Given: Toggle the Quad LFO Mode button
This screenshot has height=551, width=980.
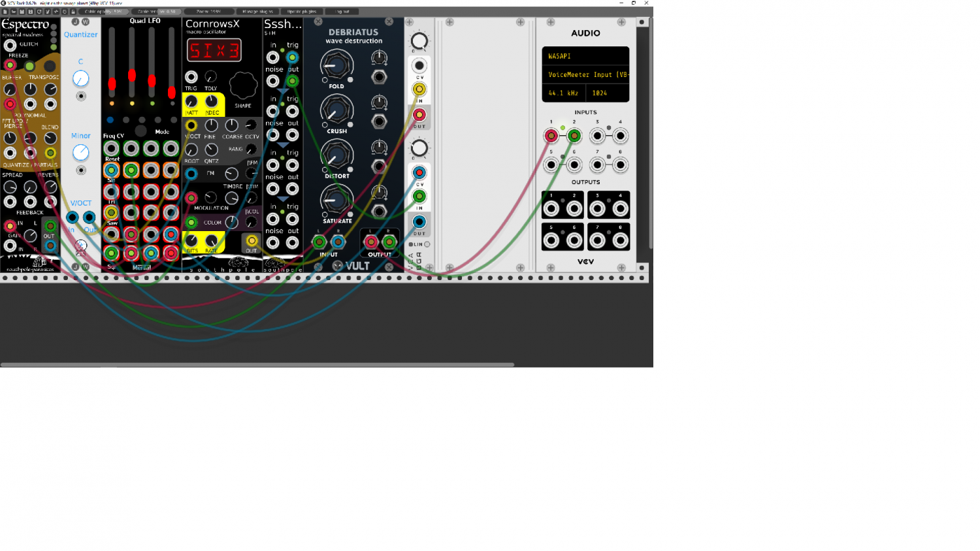Looking at the screenshot, I should point(140,131).
